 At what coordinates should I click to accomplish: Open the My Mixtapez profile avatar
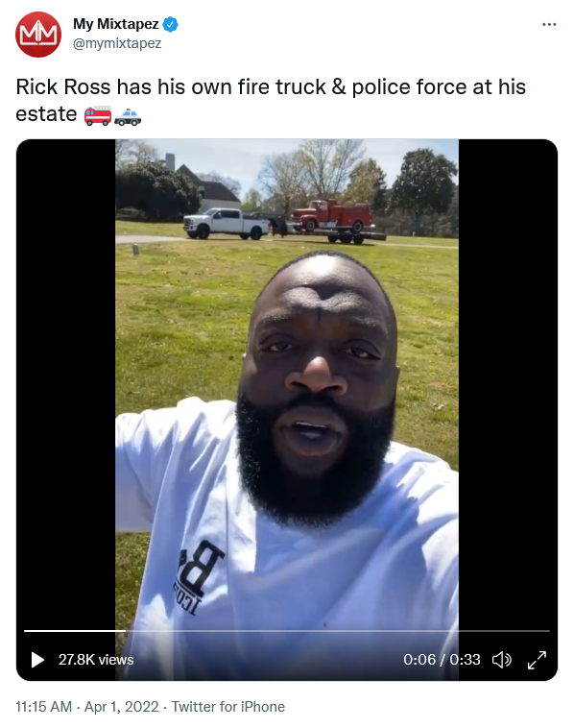(38, 35)
